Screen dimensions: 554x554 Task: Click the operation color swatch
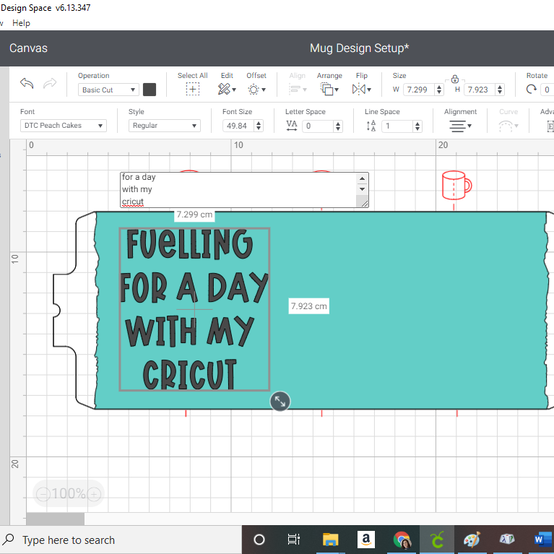pos(149,90)
